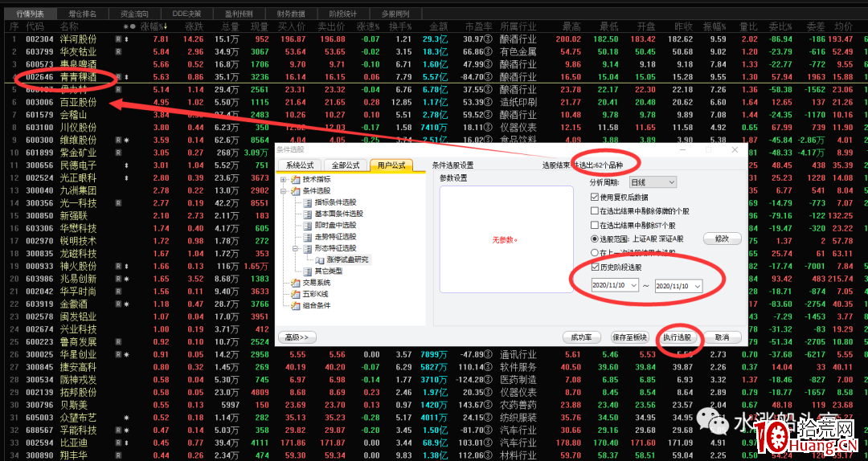Click up-down arrow icon on 洋河股份 row
The image size is (868, 461).
coord(126,39)
